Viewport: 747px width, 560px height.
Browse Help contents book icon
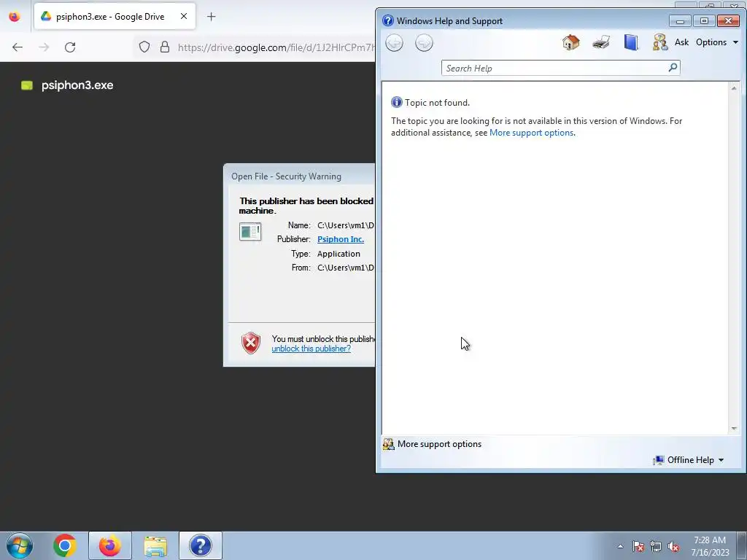coord(631,42)
